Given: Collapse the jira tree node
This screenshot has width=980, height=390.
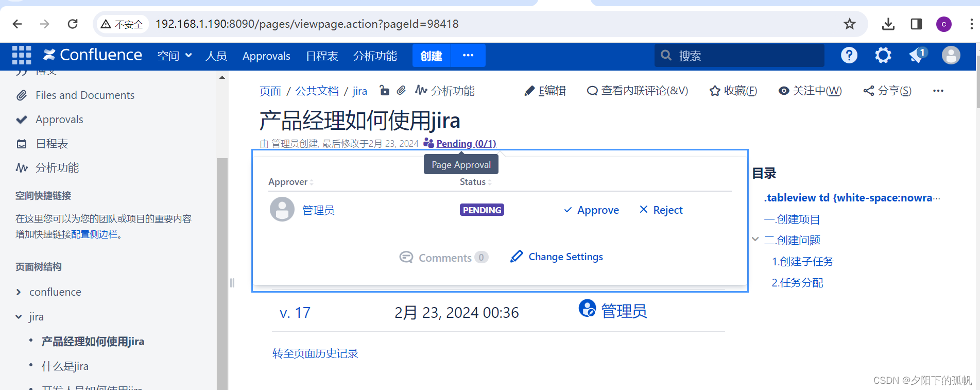Looking at the screenshot, I should (x=19, y=317).
